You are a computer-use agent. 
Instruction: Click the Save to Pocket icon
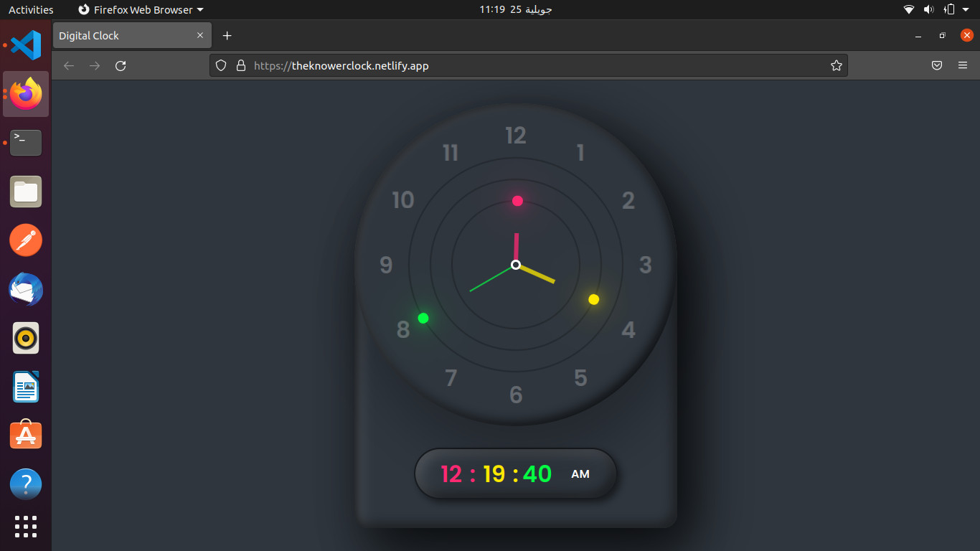(x=936, y=66)
